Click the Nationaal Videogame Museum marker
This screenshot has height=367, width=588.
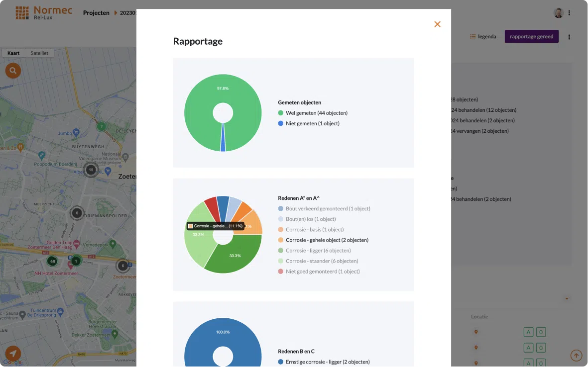tap(125, 157)
